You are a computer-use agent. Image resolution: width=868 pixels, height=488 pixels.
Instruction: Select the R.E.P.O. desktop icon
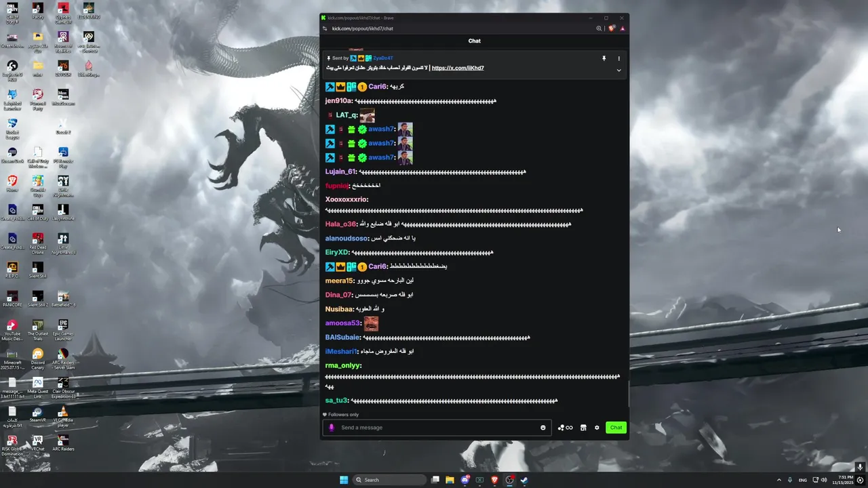12,271
